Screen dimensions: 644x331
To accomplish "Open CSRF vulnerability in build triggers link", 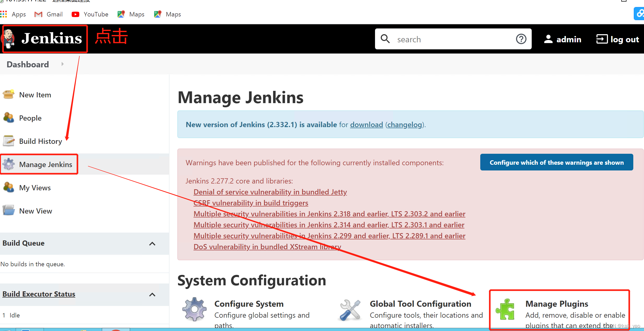I will coord(251,203).
